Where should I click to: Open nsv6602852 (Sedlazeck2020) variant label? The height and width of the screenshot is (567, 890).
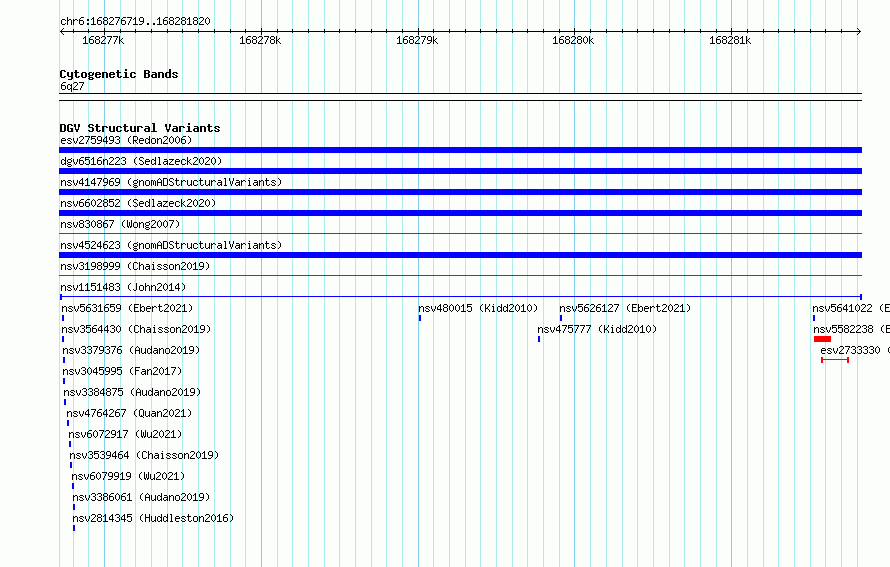coord(138,203)
